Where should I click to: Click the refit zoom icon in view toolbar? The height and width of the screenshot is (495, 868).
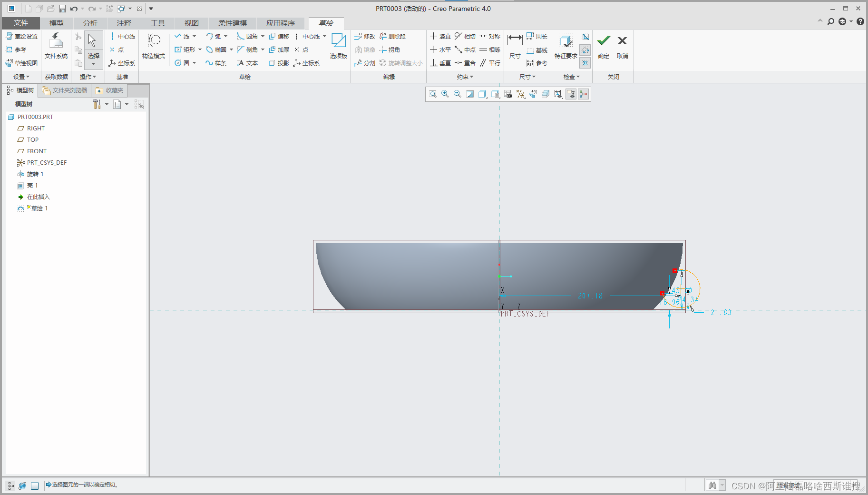[x=433, y=94]
